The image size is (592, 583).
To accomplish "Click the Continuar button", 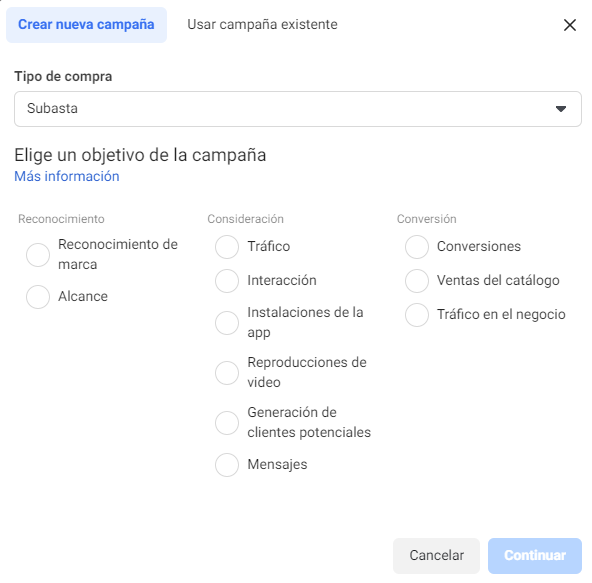I will pyautogui.click(x=535, y=555).
